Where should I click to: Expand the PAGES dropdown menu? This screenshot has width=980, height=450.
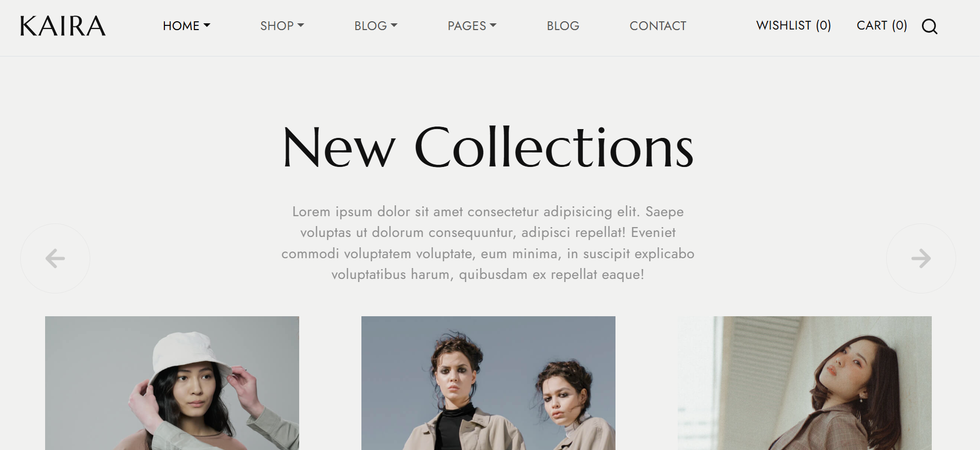pos(472,26)
